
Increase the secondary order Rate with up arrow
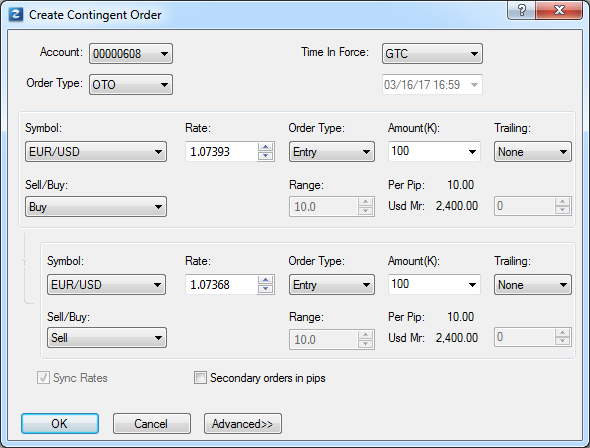(x=266, y=280)
